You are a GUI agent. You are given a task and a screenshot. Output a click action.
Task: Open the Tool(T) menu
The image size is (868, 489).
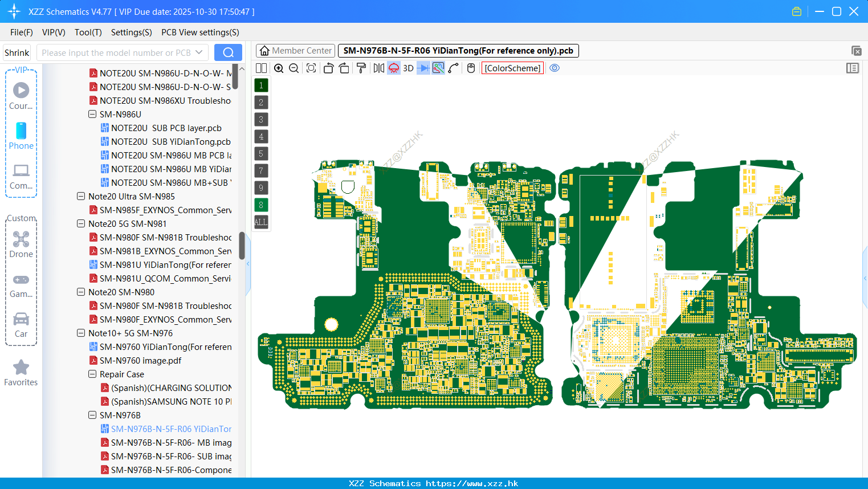(88, 32)
